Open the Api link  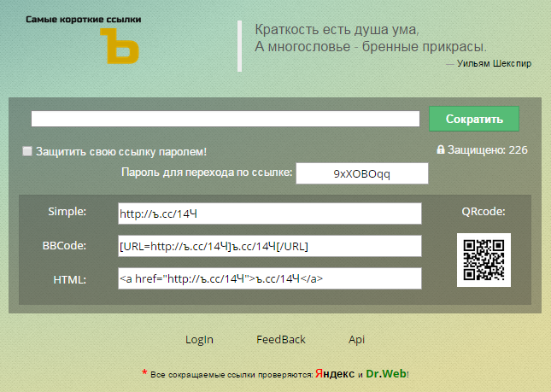pyautogui.click(x=356, y=339)
